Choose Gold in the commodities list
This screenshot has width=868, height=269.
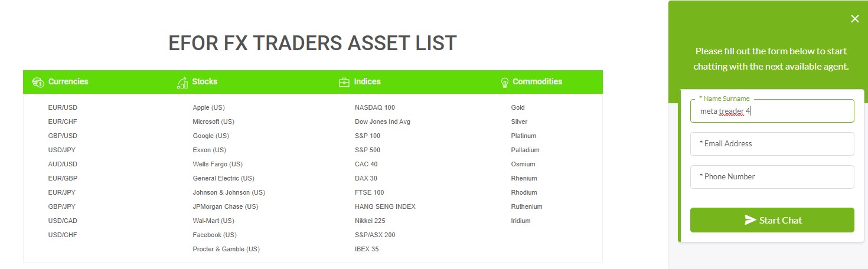[x=518, y=107]
